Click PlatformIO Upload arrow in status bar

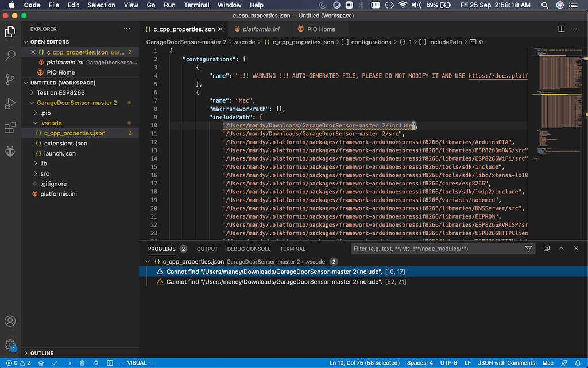(68, 363)
